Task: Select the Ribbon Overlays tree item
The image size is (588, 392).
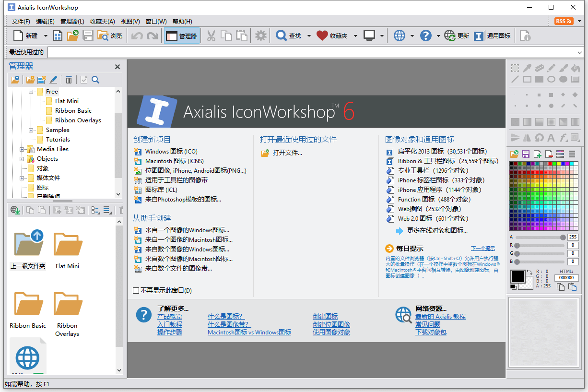Action: tap(78, 120)
